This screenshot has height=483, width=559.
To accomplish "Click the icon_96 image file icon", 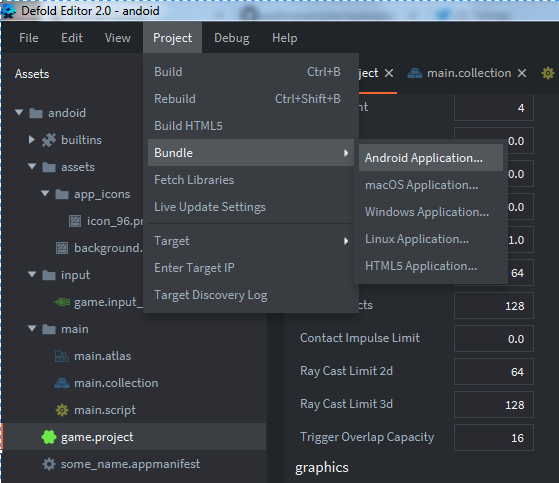I will coord(75,221).
